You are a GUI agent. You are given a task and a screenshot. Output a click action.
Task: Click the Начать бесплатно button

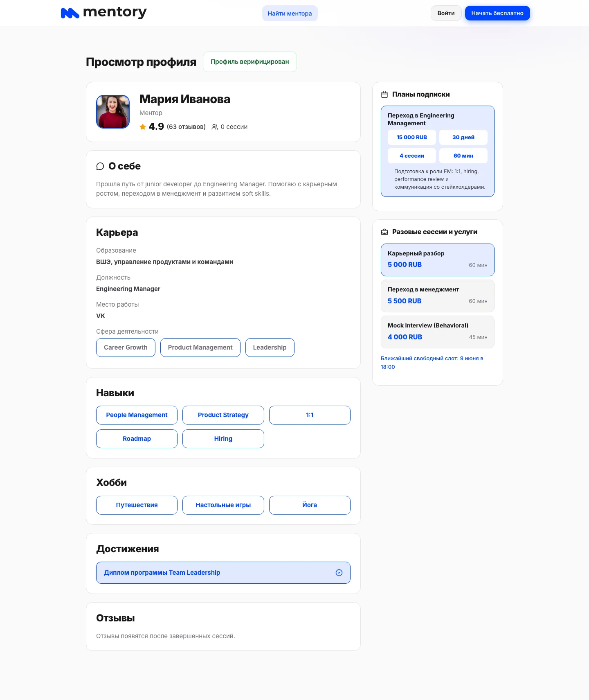(497, 13)
